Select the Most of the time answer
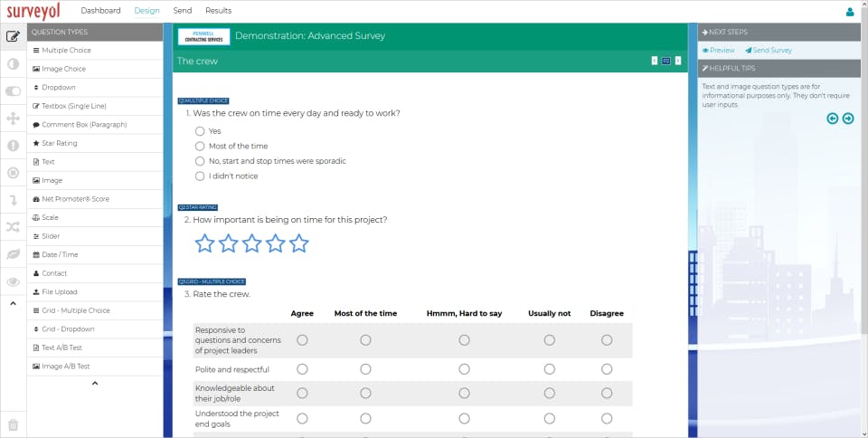Viewport: 868px width, 438px height. [x=200, y=147]
